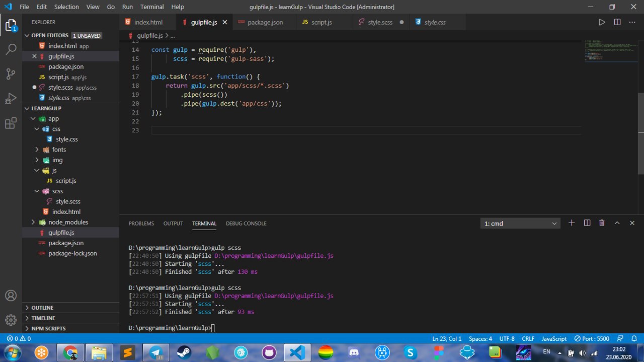Viewport: 644px width, 362px height.
Task: Open the Accounts menu icon
Action: coord(11,296)
